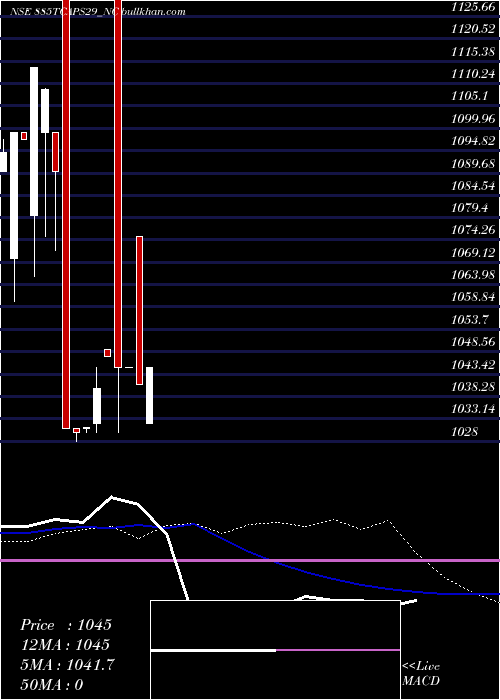Click the Price : 1045 readout

[x=66, y=625]
